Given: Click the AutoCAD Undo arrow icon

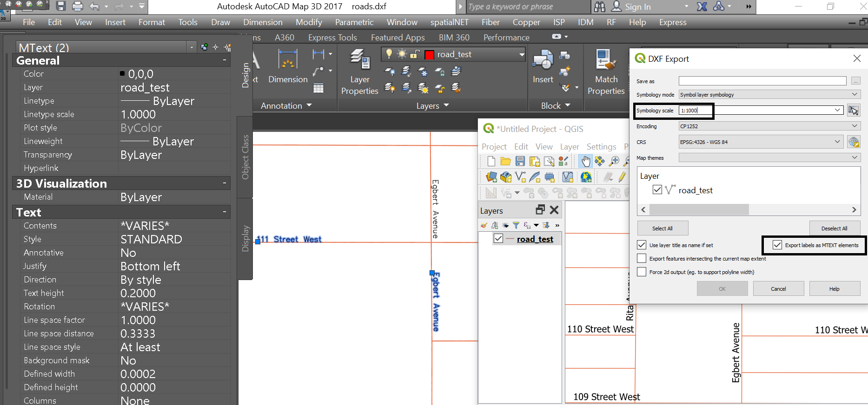Looking at the screenshot, I should click(94, 6).
